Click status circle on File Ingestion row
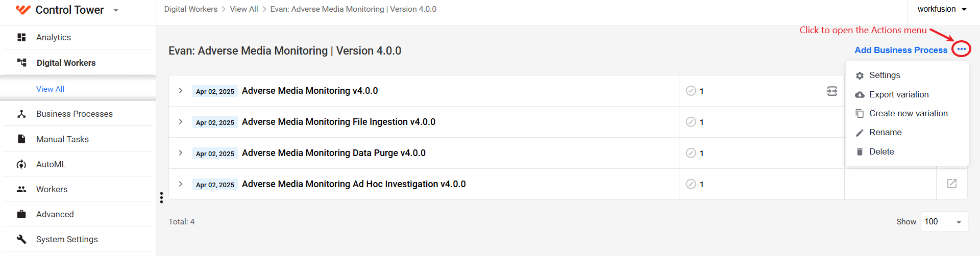This screenshot has width=980, height=256. 691,122
